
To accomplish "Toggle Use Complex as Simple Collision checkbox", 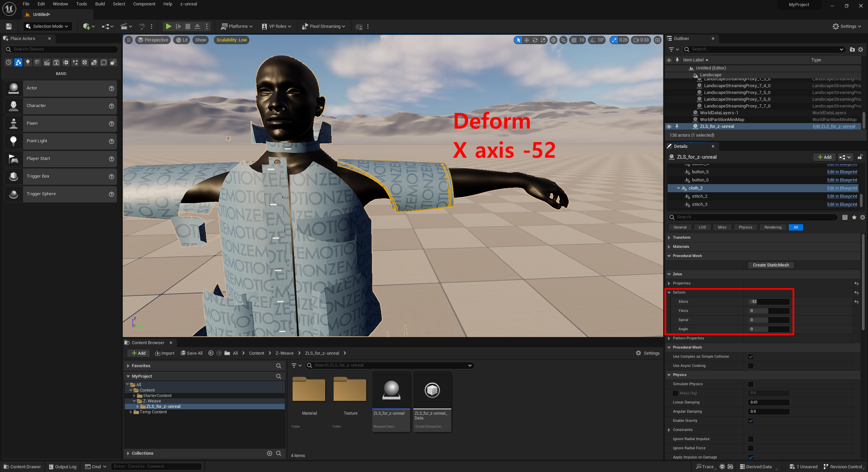I will (x=751, y=357).
